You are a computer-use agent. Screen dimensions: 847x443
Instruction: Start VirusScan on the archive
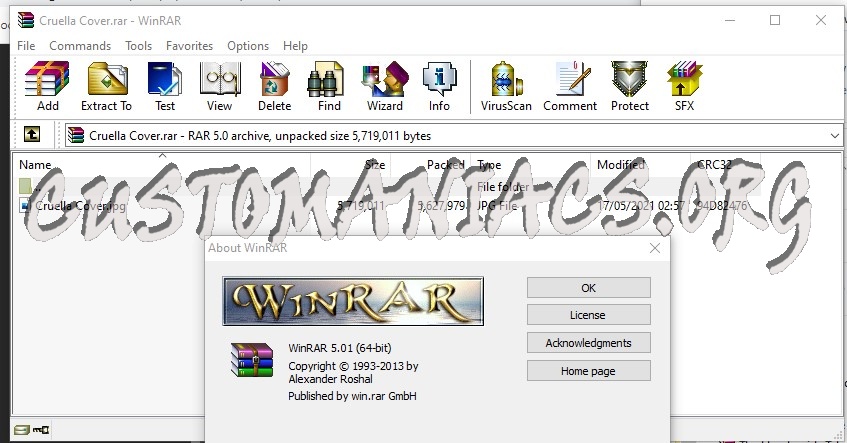[506, 86]
